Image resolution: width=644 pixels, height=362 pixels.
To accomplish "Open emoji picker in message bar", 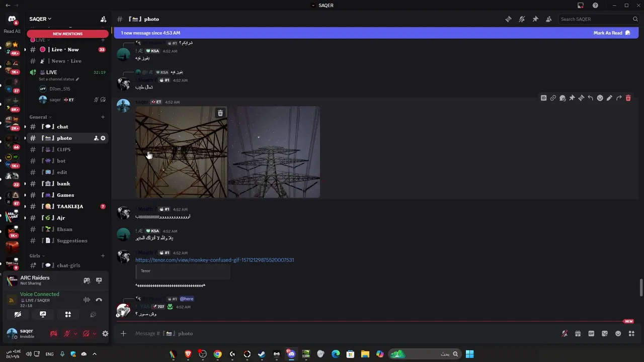I will coord(618,333).
